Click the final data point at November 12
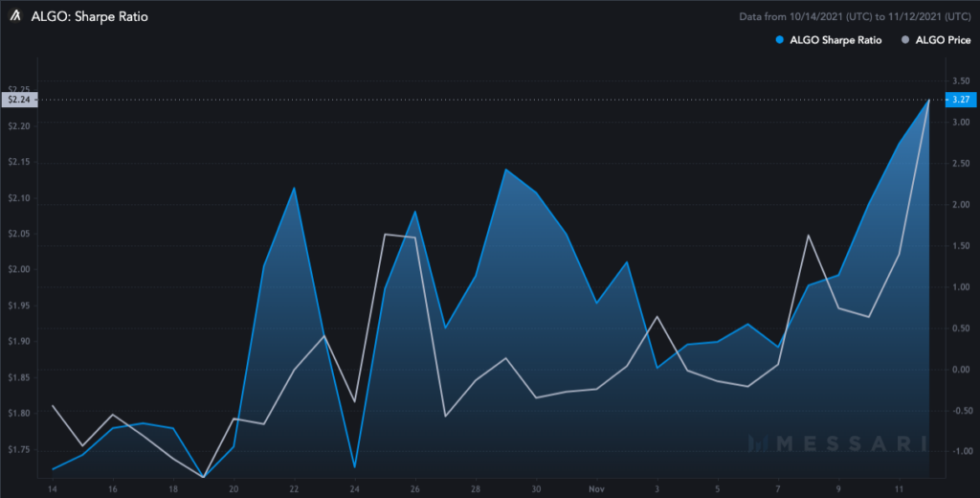Image resolution: width=980 pixels, height=498 pixels. (929, 100)
